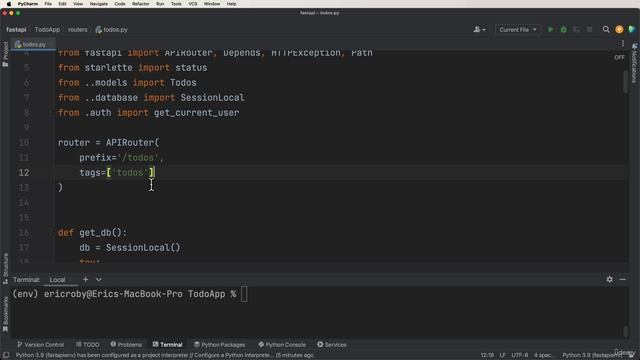640x360 pixels.
Task: Click in the terminal command prompt
Action: click(x=244, y=294)
